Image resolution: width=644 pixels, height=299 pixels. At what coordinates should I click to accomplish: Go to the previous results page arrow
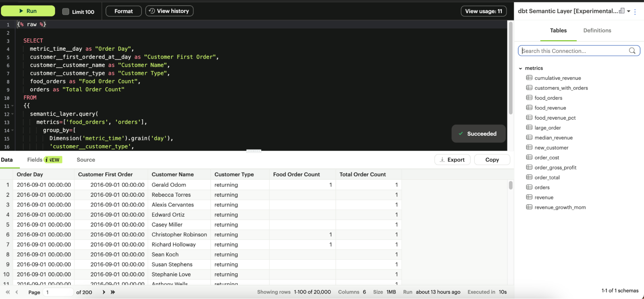(17, 292)
